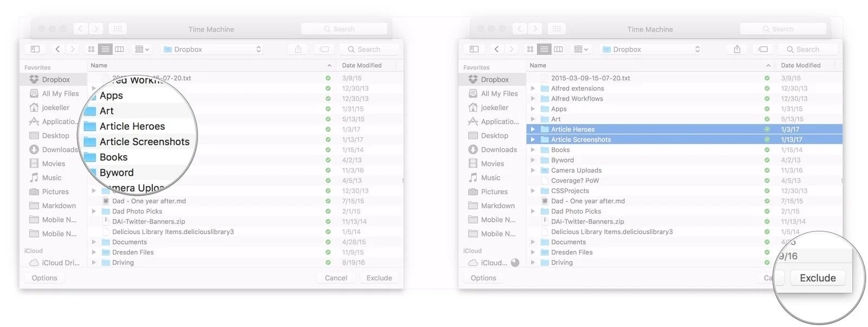Click Search in right Time Machine window

(x=783, y=29)
